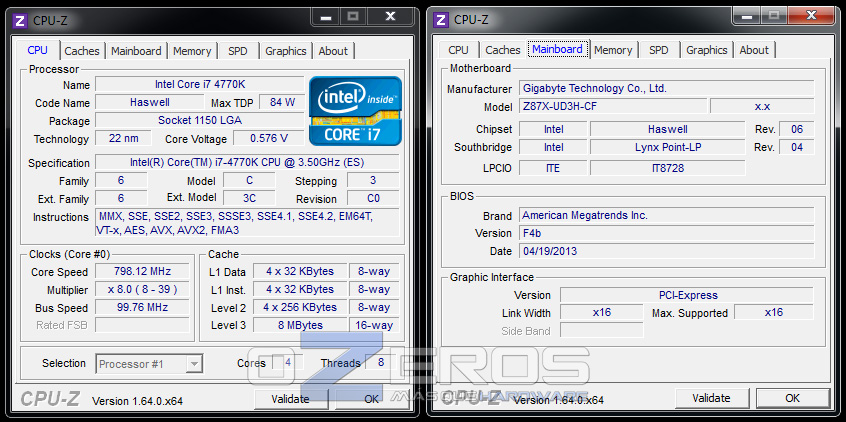Click OK button in left window
The height and width of the screenshot is (422, 846).
click(x=371, y=399)
